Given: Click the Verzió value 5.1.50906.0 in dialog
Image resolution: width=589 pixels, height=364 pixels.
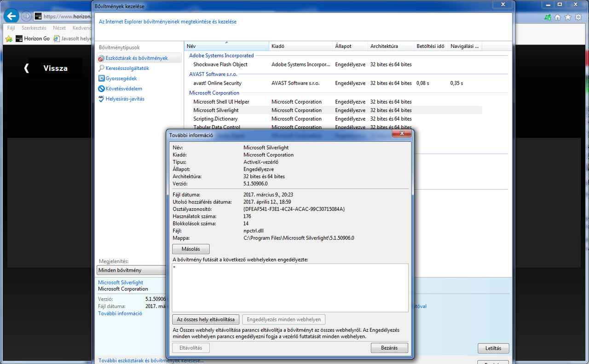Looking at the screenshot, I should (x=255, y=184).
